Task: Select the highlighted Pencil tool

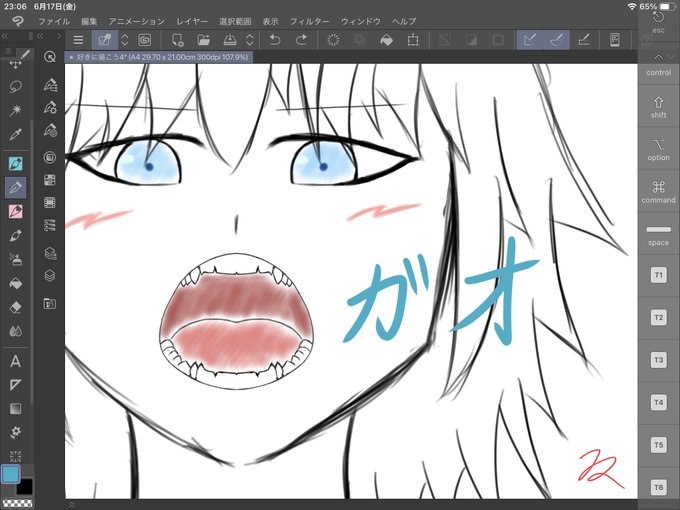Action: tap(16, 187)
